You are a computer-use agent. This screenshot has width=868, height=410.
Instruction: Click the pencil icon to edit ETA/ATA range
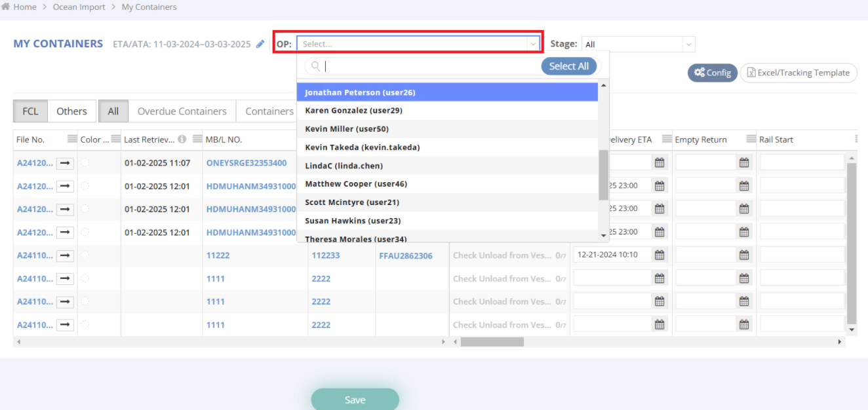coord(260,45)
